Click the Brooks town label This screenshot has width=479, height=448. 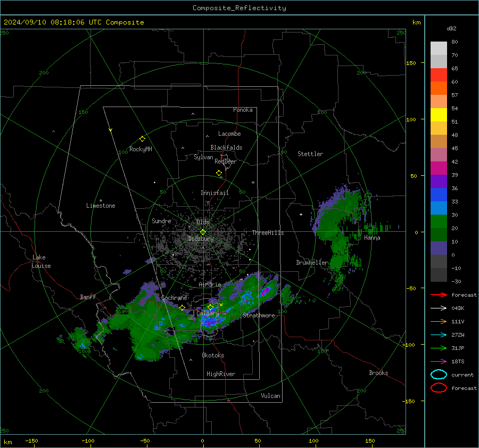pyautogui.click(x=378, y=373)
